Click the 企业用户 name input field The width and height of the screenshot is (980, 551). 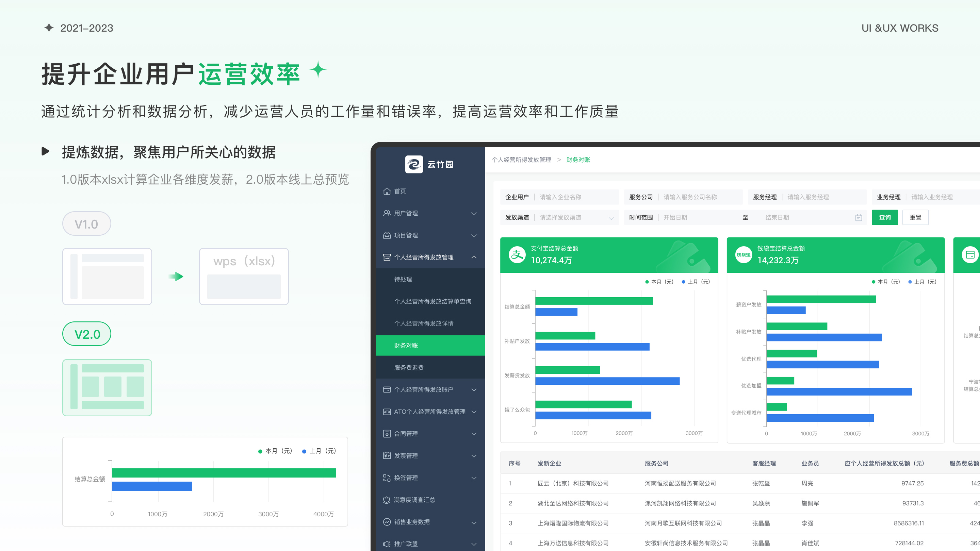click(x=576, y=197)
